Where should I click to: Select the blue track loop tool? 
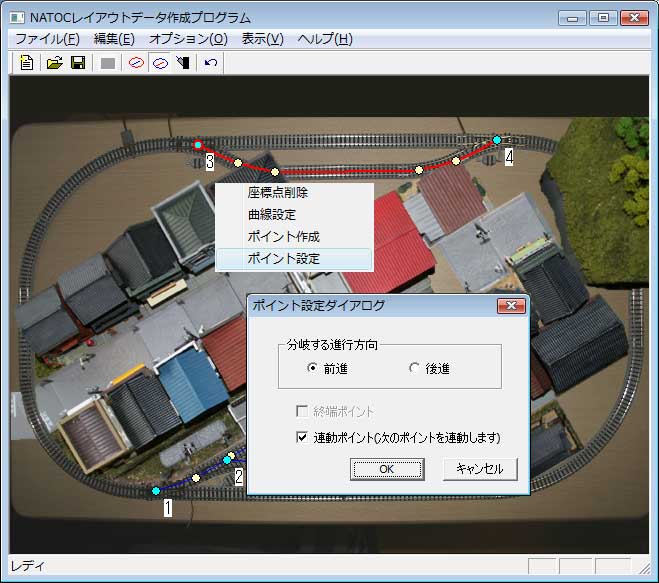click(x=160, y=63)
